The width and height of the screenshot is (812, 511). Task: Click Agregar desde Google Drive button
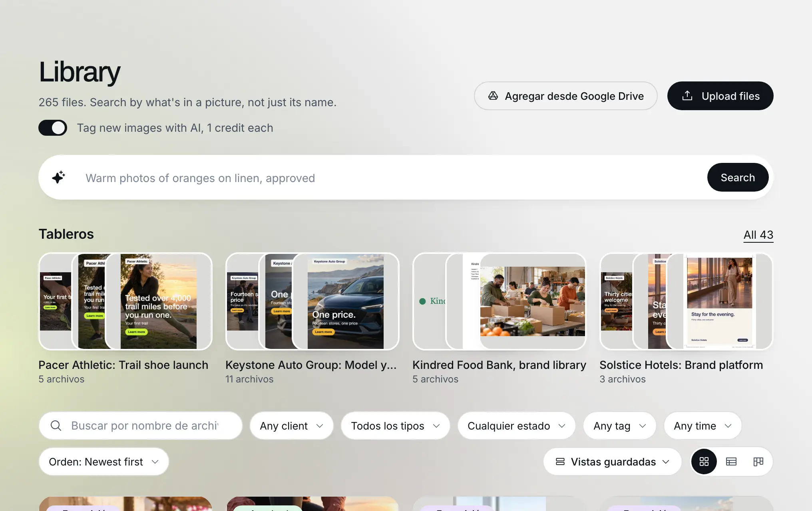[x=565, y=96]
